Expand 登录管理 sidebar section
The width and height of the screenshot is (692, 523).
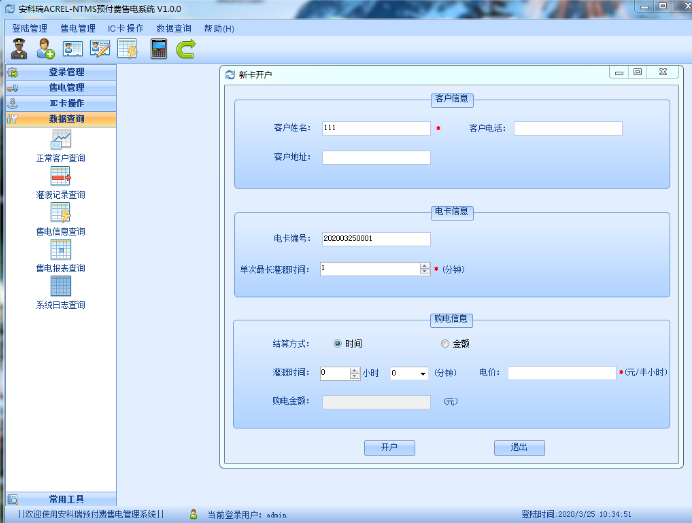pos(61,72)
